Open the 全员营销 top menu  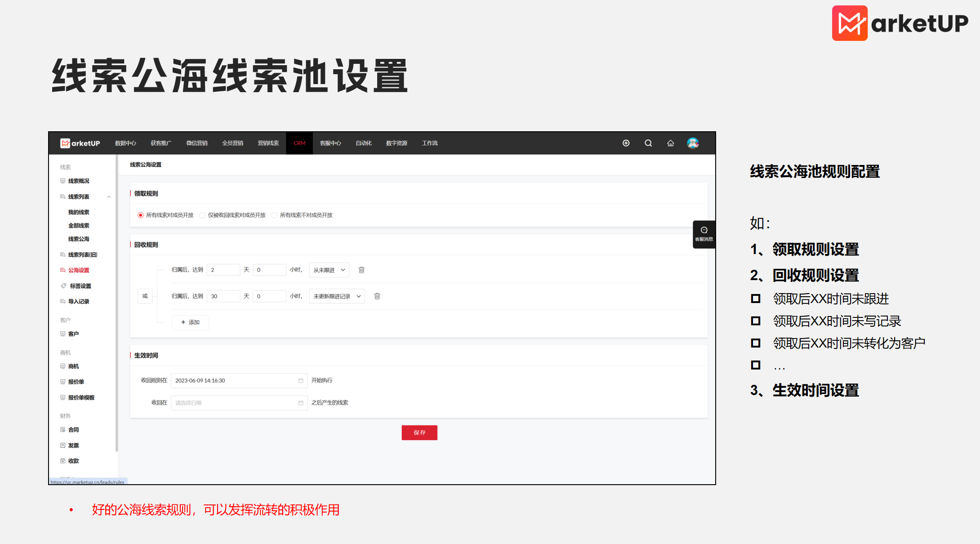tap(232, 143)
